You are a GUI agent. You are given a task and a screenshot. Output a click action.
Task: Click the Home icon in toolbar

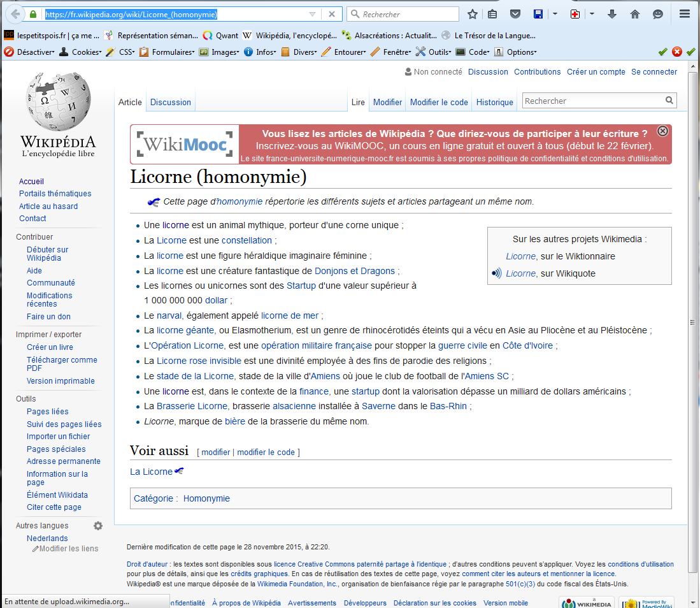tap(635, 14)
